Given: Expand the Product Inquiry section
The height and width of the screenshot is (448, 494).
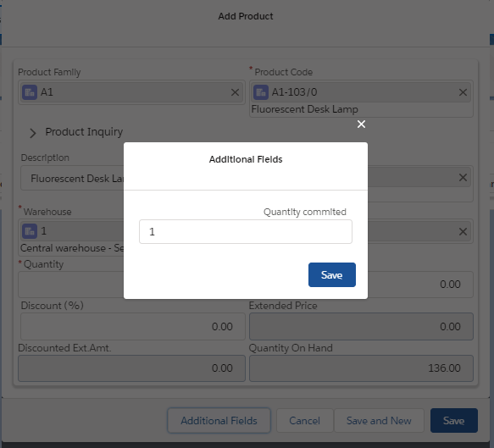Looking at the screenshot, I should [33, 133].
